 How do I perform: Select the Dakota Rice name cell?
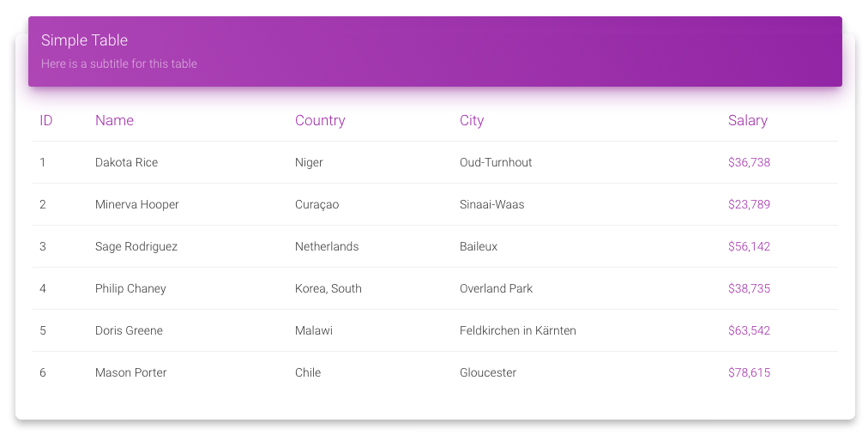click(x=126, y=162)
